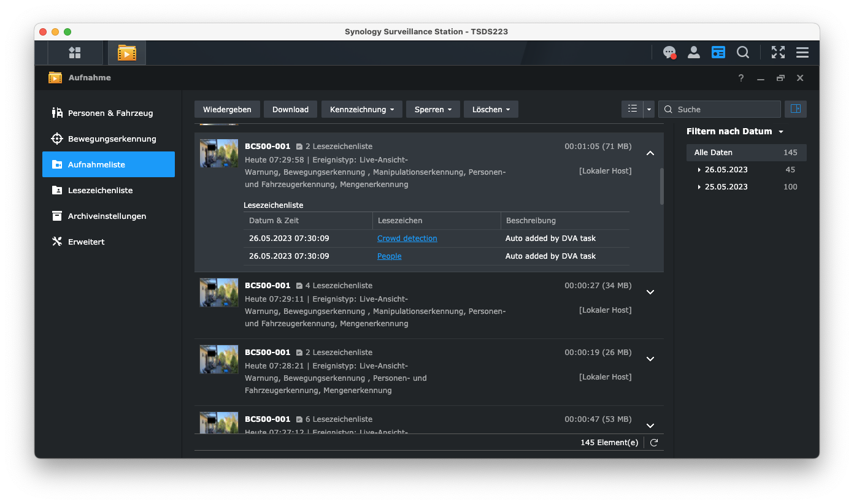Open the Kennzeichnung dropdown
This screenshot has height=504, width=854.
(x=362, y=109)
